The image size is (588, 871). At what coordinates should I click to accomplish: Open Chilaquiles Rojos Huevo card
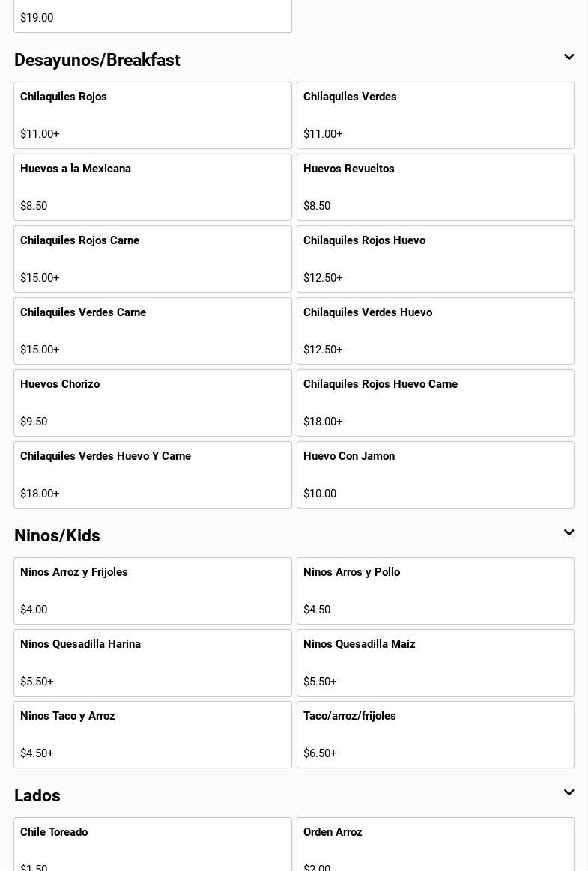coord(435,259)
